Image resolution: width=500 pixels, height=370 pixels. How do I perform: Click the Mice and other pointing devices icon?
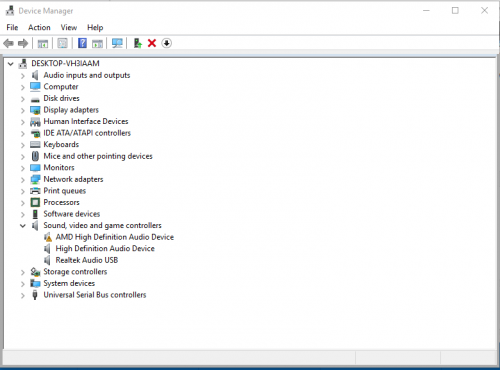point(35,156)
